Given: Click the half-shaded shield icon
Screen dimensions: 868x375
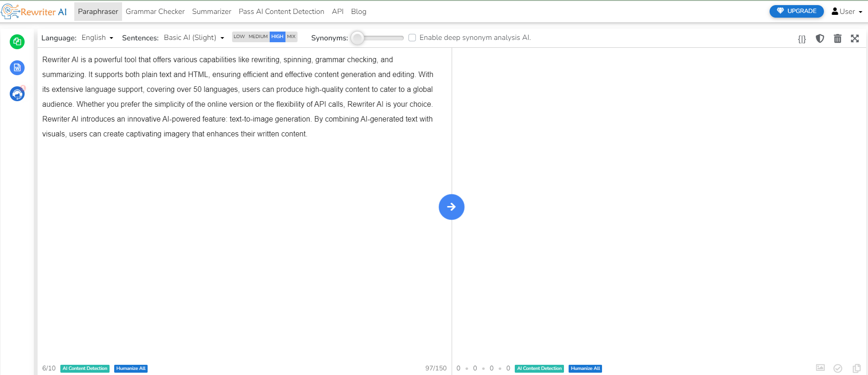Looking at the screenshot, I should [820, 39].
